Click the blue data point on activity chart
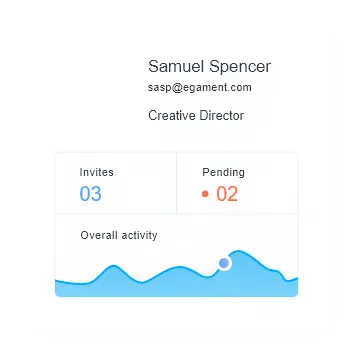 [x=225, y=263]
